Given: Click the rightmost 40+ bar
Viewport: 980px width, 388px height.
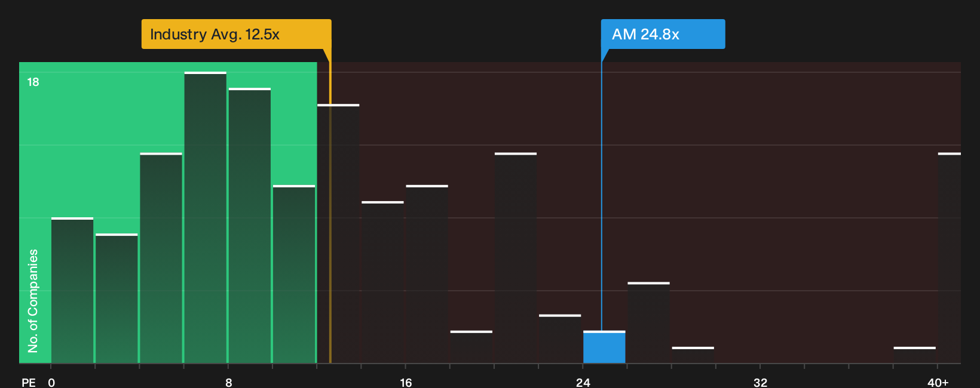Looking at the screenshot, I should click(950, 258).
